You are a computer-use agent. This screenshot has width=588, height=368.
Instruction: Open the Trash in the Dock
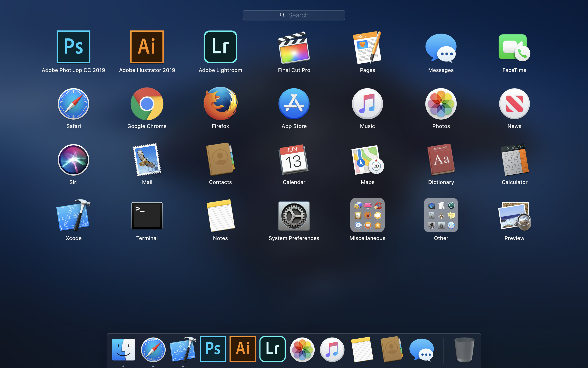(464, 350)
